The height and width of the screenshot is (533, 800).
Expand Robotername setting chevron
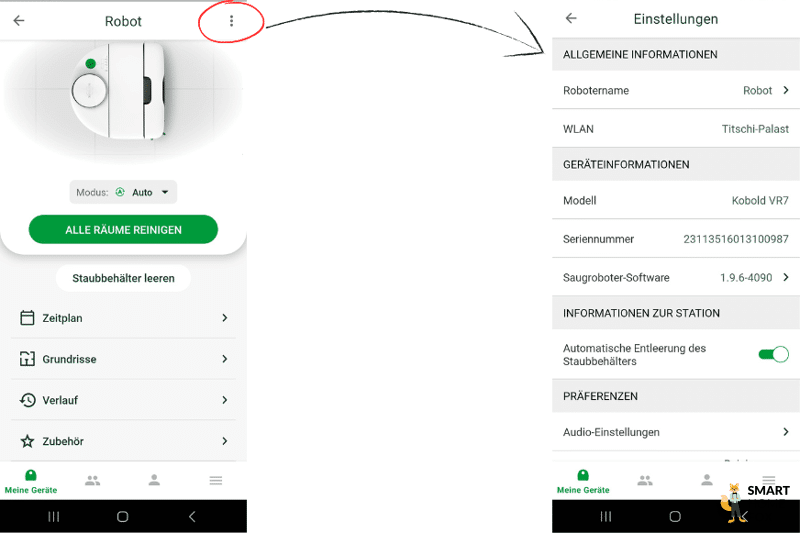[786, 90]
